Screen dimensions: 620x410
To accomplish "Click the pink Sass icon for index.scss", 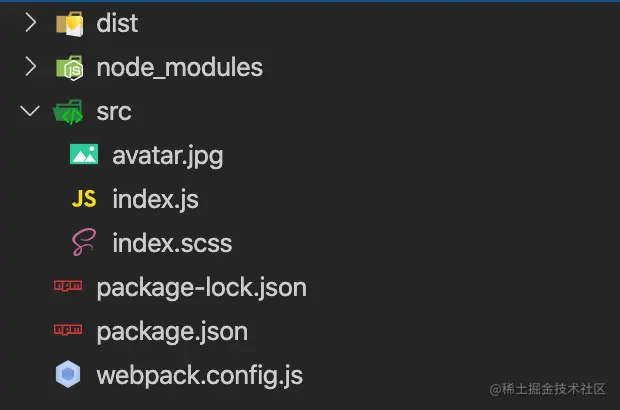I will pos(84,243).
